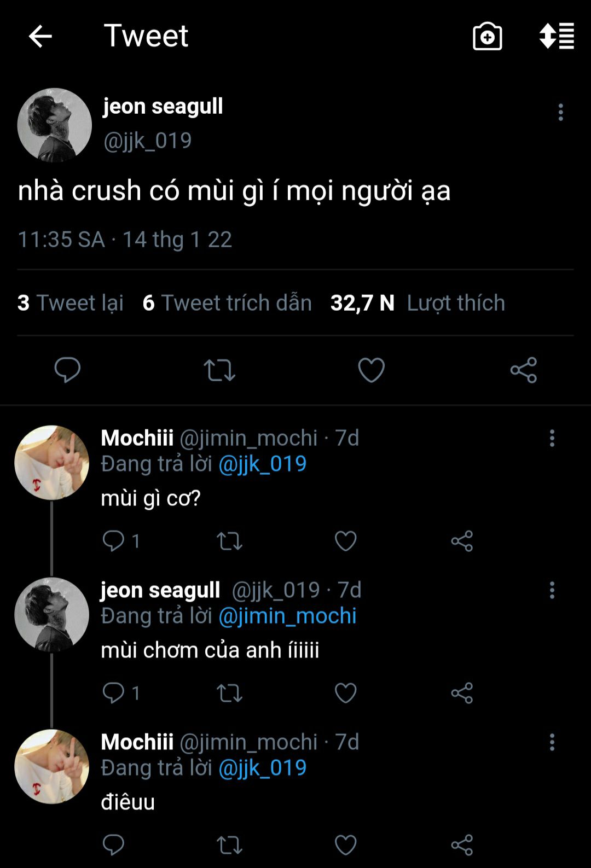Open options menu for the "điêuu" reply
The height and width of the screenshot is (868, 591).
point(552,742)
